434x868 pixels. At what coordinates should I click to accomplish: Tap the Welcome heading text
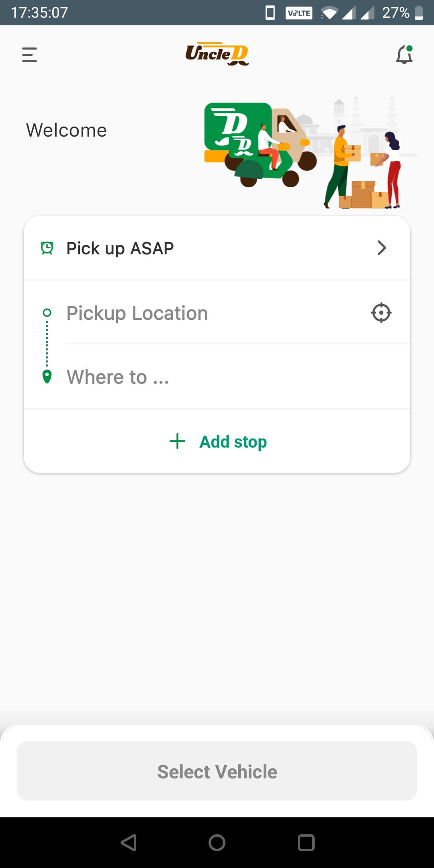click(66, 130)
